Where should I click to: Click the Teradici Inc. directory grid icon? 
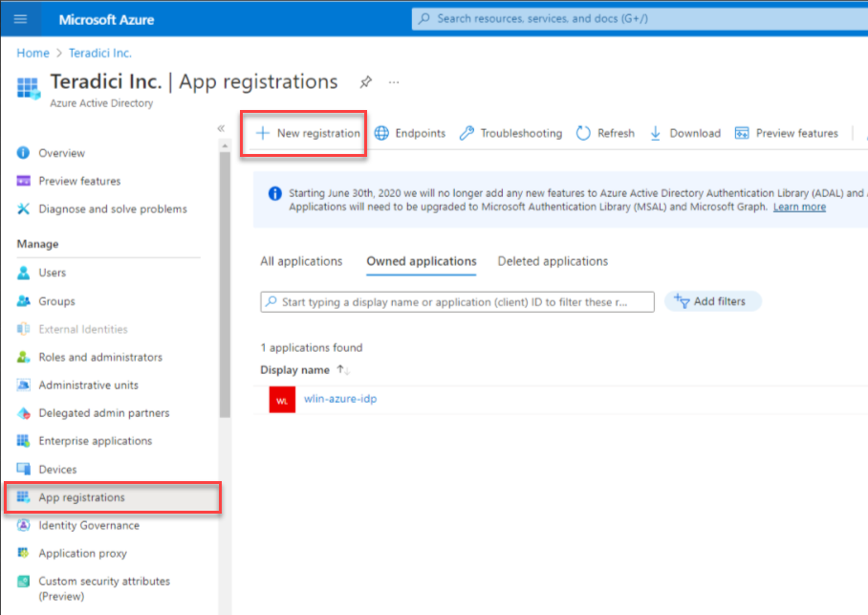pyautogui.click(x=29, y=88)
